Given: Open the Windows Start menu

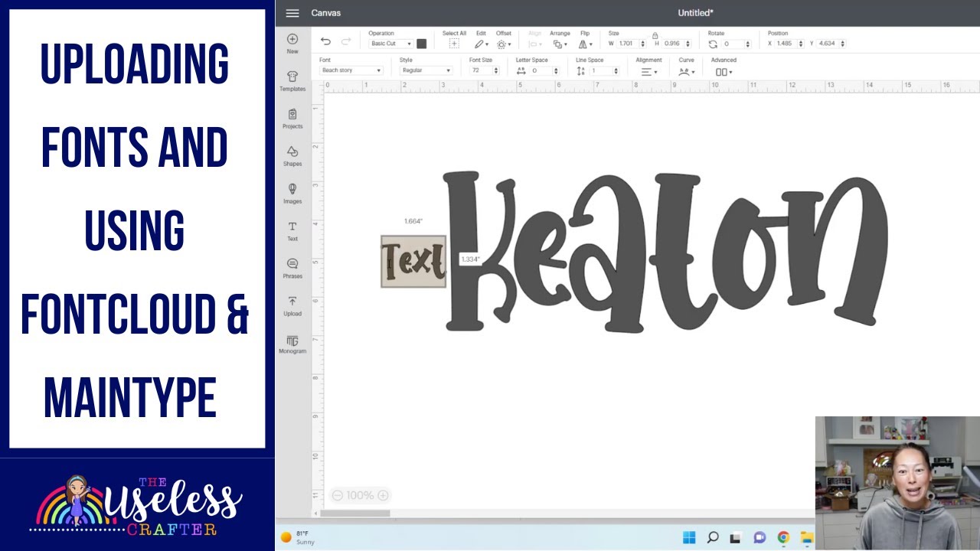Looking at the screenshot, I should [688, 537].
